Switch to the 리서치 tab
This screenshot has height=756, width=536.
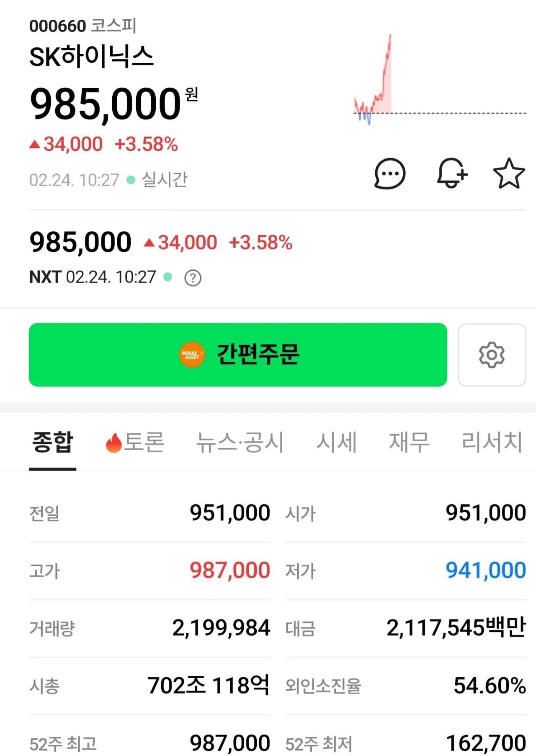pos(492,442)
